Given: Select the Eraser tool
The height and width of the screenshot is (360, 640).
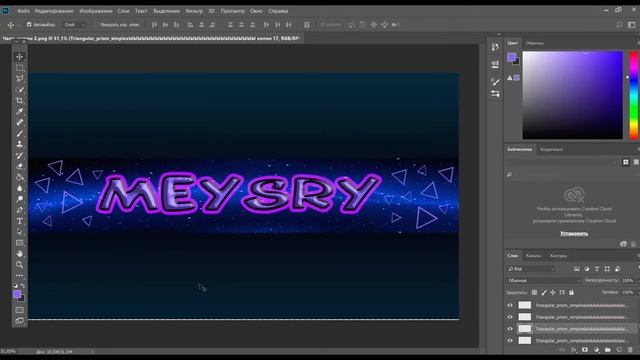Looking at the screenshot, I should coord(19,166).
